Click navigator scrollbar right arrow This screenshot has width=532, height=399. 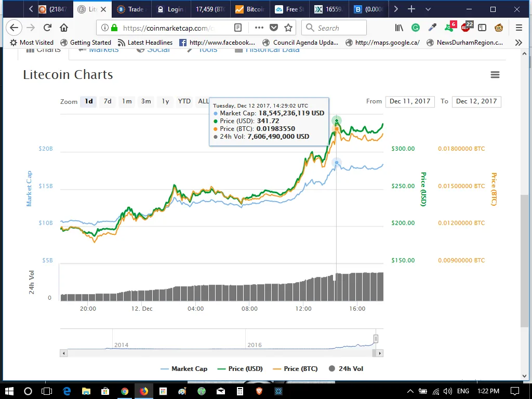coord(380,353)
